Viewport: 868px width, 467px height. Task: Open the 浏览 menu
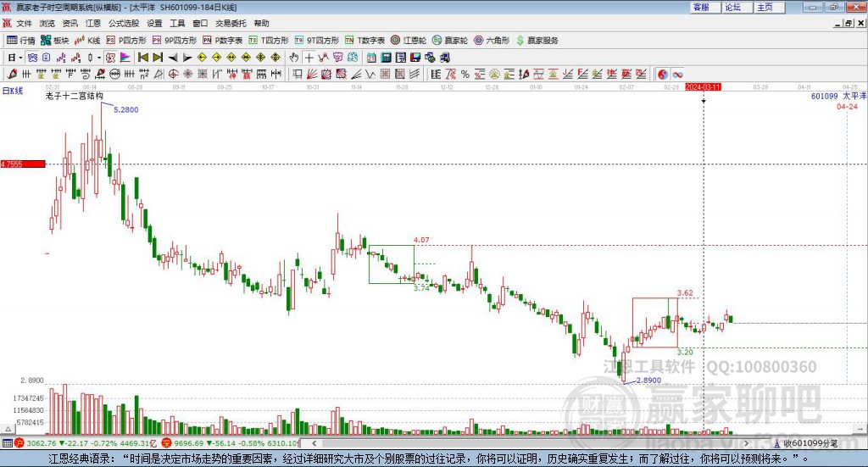tap(47, 23)
